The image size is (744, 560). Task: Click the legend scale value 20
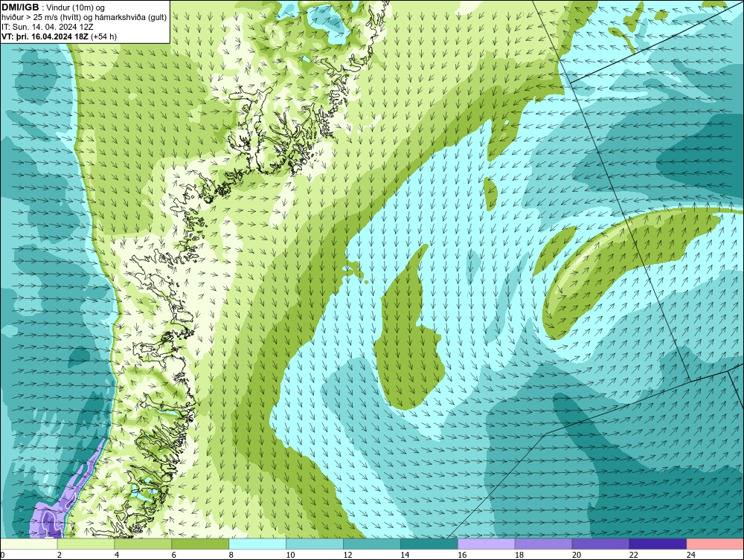pyautogui.click(x=577, y=555)
